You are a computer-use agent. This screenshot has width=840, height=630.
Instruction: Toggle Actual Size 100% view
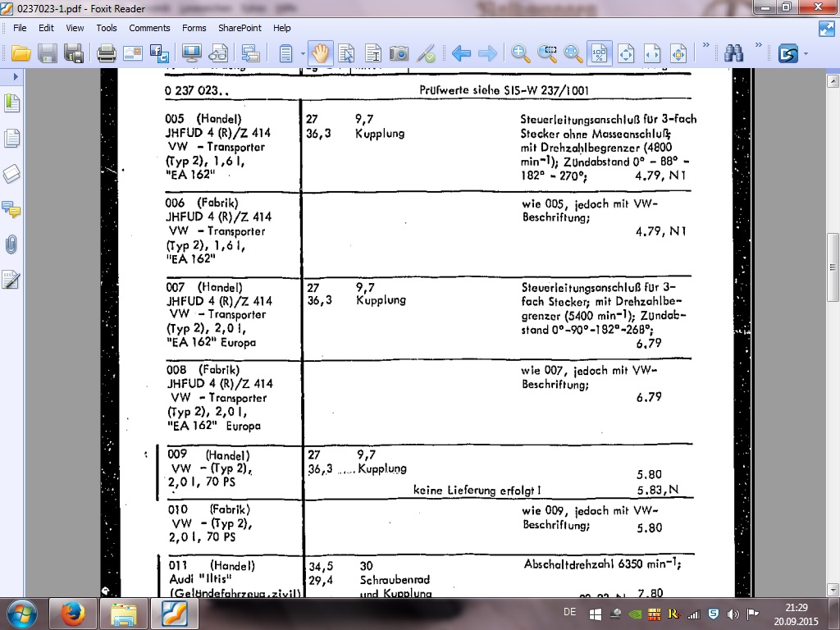pos(600,54)
